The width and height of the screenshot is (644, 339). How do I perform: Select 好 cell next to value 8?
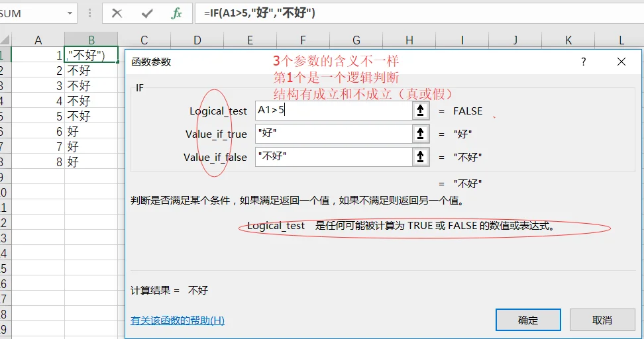pyautogui.click(x=91, y=162)
